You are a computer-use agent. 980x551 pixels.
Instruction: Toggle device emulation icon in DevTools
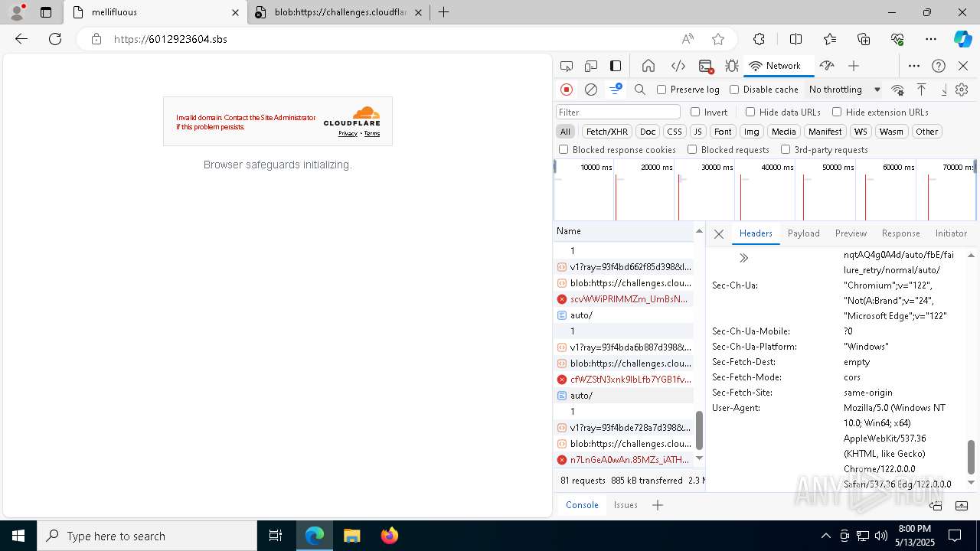coord(591,66)
